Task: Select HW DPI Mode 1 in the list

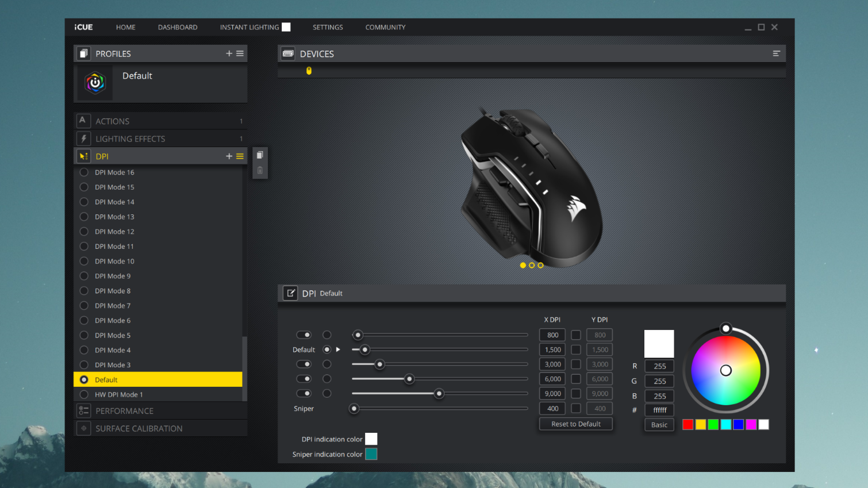Action: pyautogui.click(x=158, y=394)
